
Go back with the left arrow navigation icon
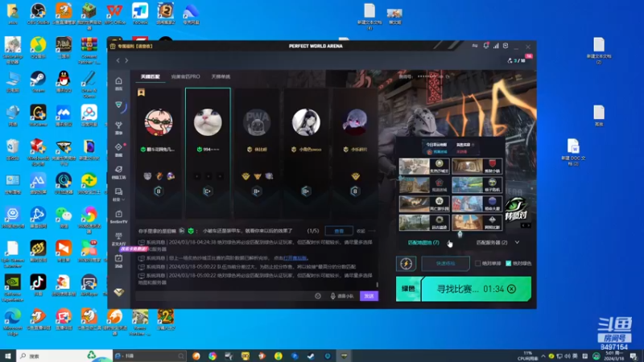[x=118, y=60]
